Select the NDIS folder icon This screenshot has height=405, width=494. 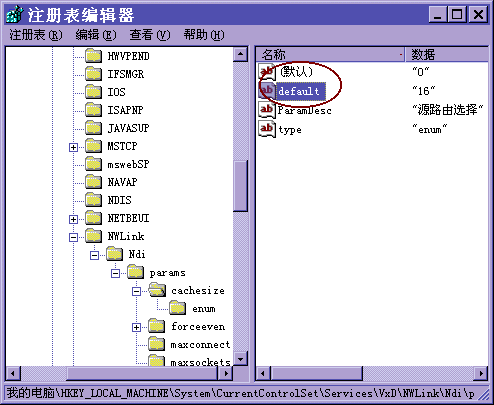point(93,200)
